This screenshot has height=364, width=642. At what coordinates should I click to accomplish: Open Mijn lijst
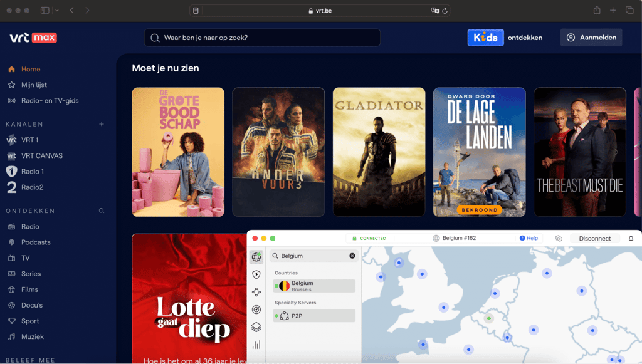click(28, 85)
